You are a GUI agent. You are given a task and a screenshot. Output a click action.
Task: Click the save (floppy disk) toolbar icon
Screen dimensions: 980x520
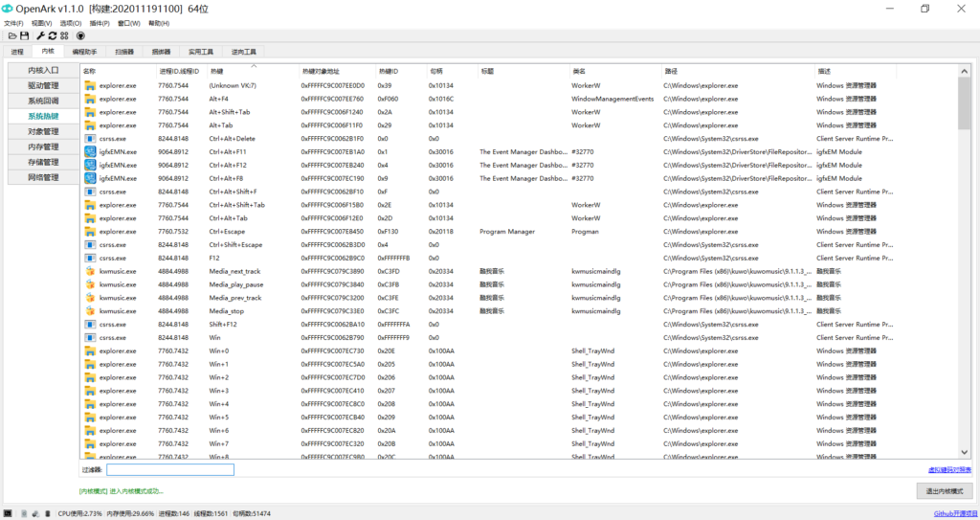[24, 35]
